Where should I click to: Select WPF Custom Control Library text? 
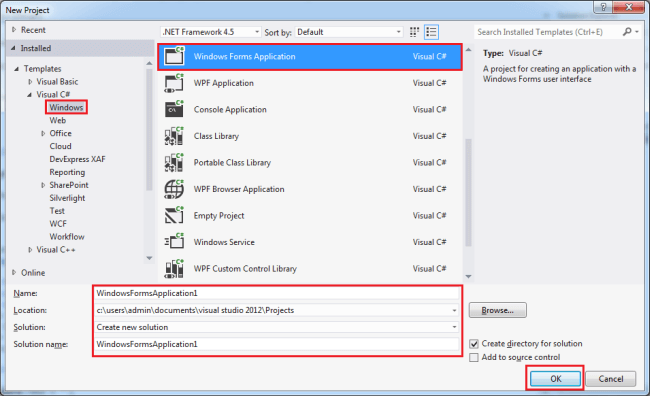click(245, 269)
